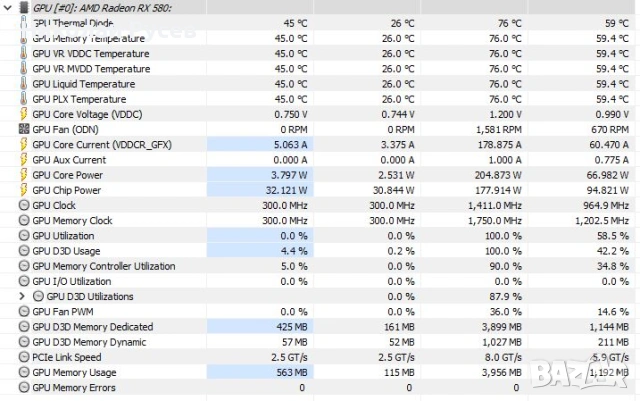Click circle icon of GPU D3D Memory Dynamic

click(x=24, y=342)
